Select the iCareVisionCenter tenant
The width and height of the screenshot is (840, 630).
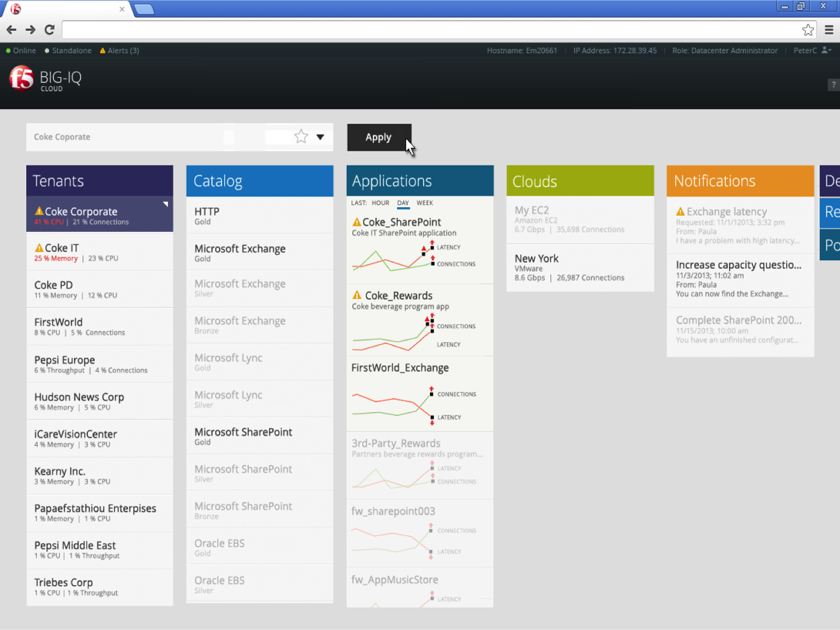click(x=99, y=438)
